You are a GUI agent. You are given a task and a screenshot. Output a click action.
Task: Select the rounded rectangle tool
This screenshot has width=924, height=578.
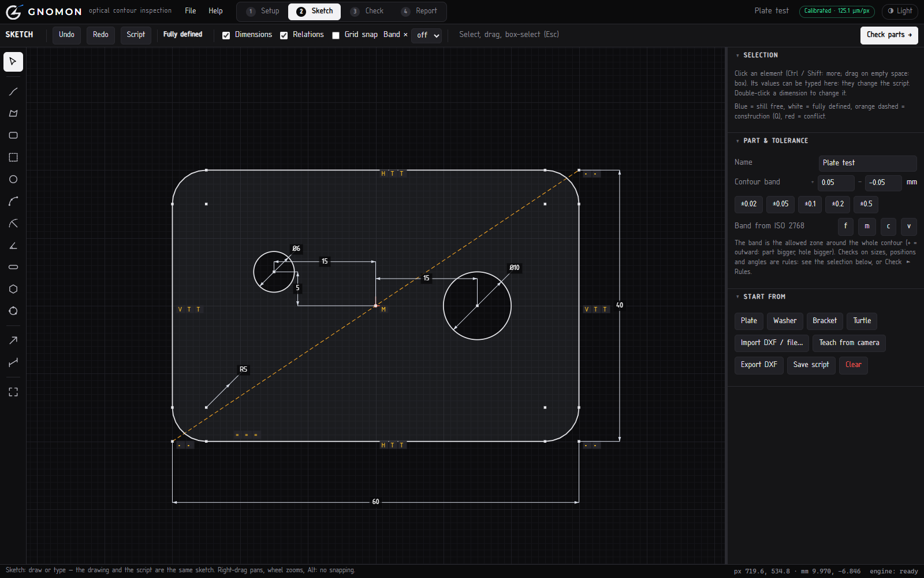(13, 135)
